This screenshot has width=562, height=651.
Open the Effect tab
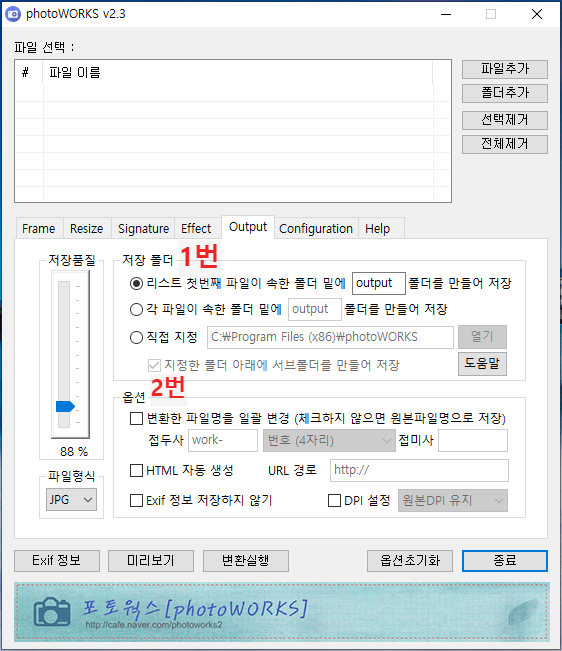(x=196, y=228)
